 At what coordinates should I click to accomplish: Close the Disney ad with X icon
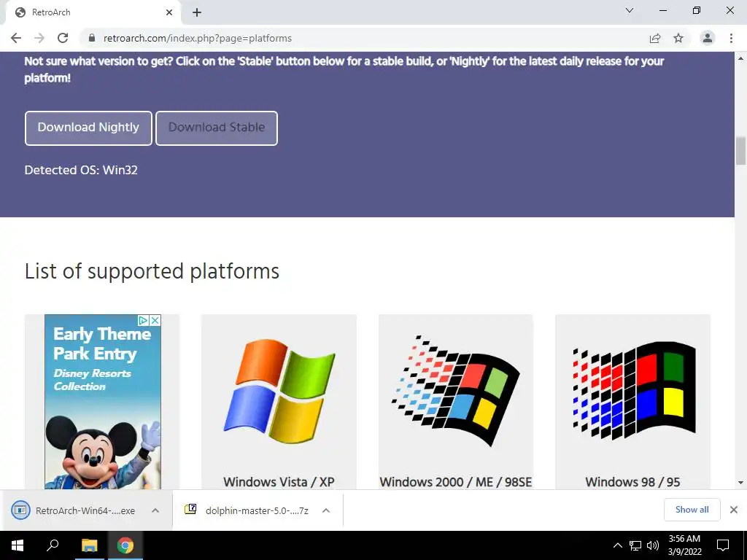tap(155, 321)
